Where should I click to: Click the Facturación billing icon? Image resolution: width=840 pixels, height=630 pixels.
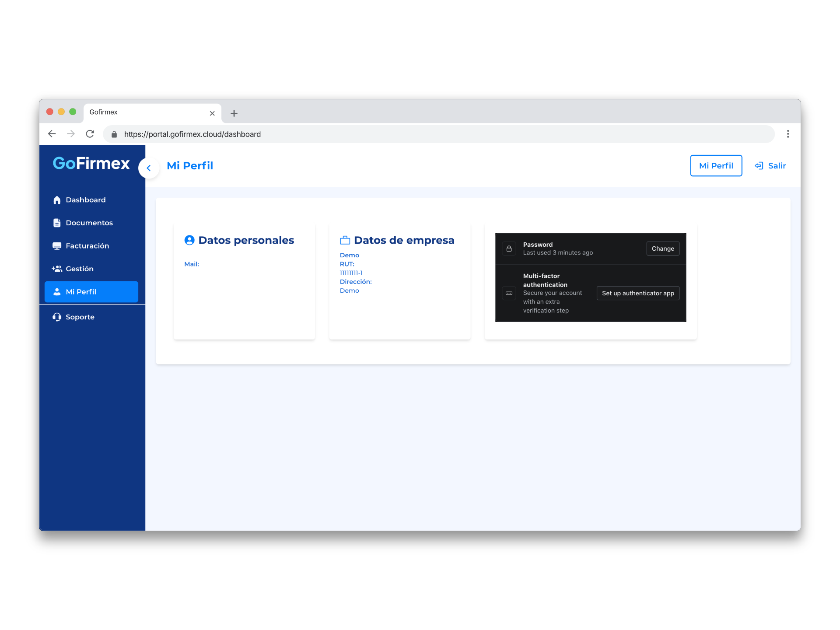(x=57, y=246)
